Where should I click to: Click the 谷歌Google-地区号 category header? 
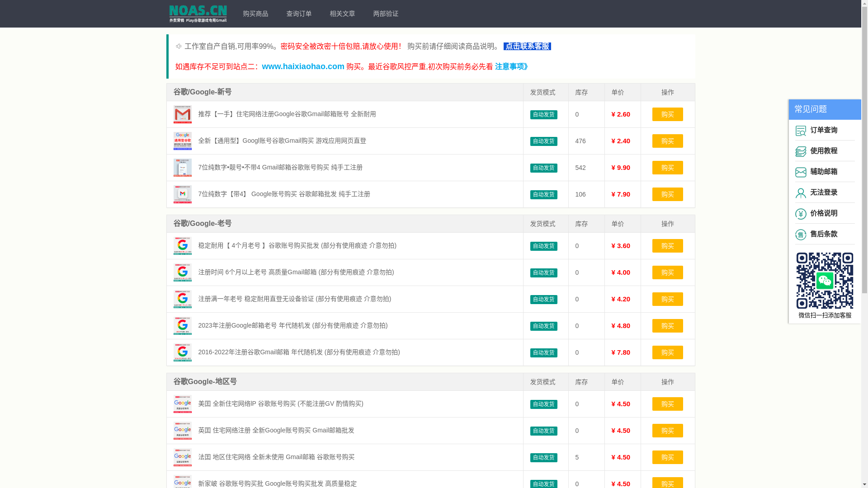205,381
